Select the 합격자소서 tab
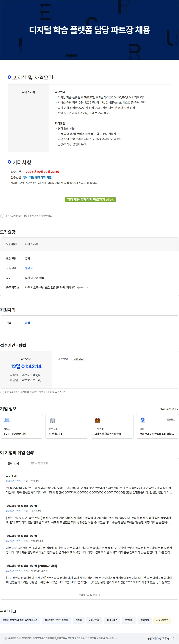 tap(13, 463)
